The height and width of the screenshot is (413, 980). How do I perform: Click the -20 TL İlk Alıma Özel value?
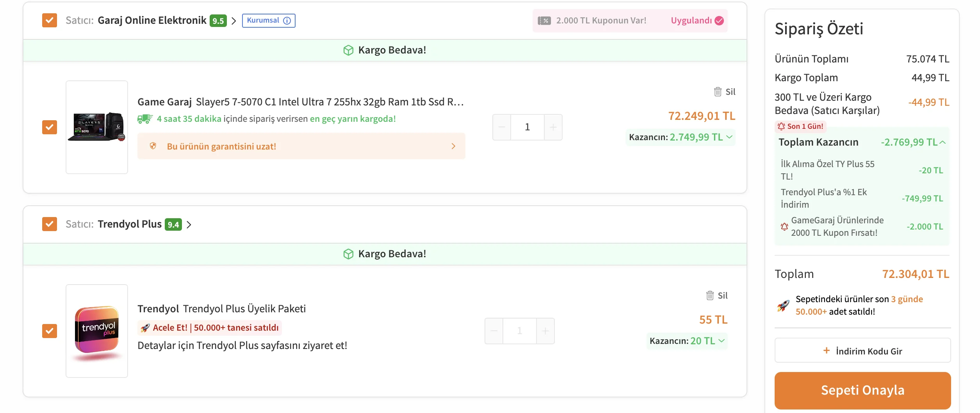[x=931, y=170]
